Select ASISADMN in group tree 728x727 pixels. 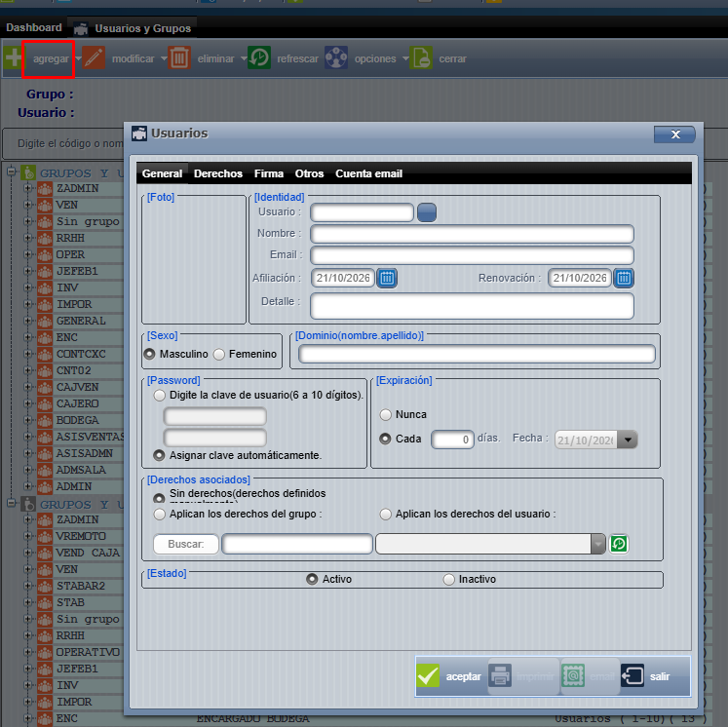pos(84,453)
